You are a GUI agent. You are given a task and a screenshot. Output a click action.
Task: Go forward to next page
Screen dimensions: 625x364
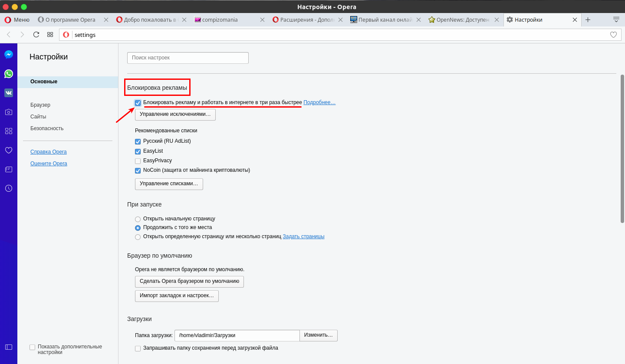point(22,35)
